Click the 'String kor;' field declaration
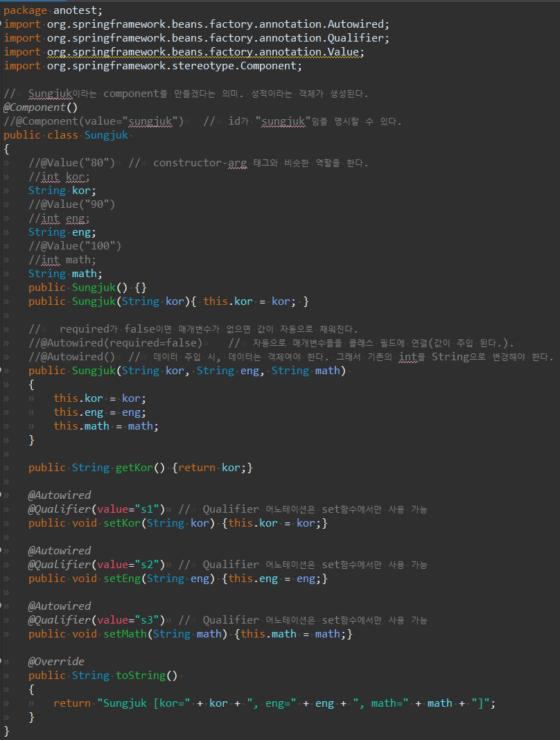 pyautogui.click(x=62, y=191)
